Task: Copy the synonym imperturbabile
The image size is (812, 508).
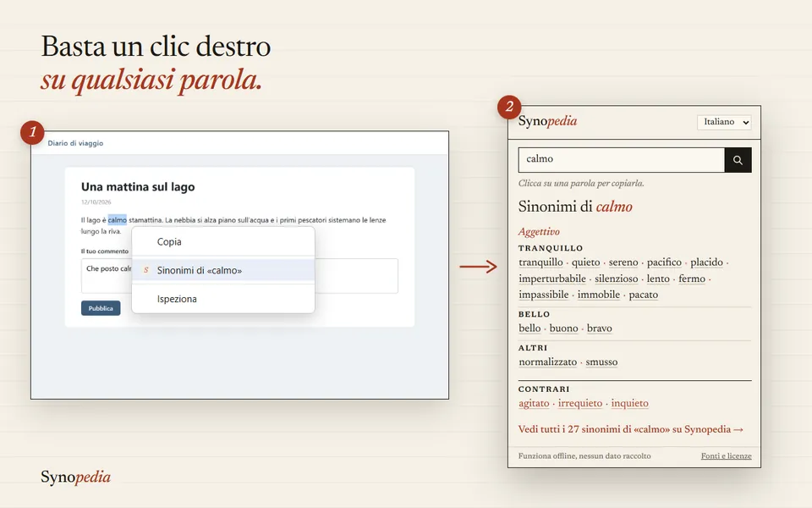Action: point(552,279)
